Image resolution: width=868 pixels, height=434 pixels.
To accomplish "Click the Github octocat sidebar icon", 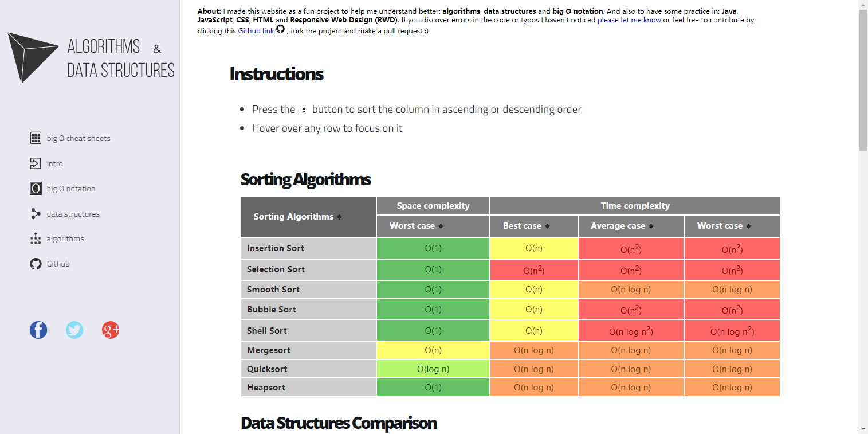I will pos(36,264).
